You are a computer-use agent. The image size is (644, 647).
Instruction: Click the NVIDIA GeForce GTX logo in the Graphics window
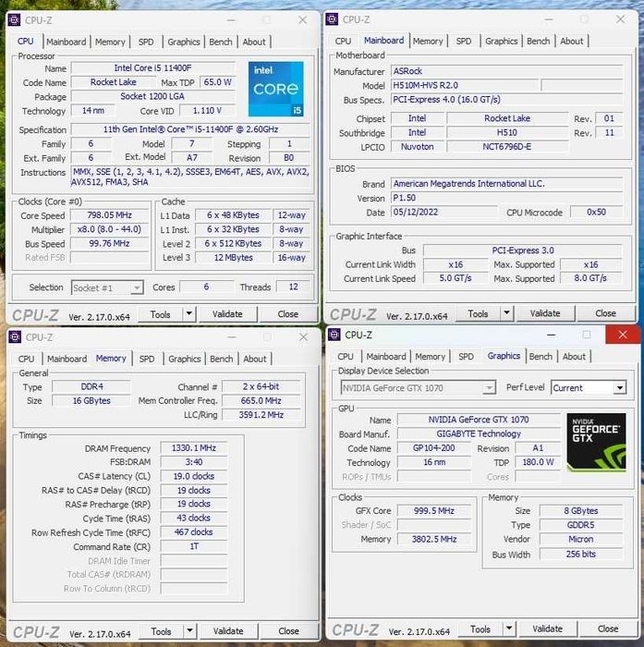tap(596, 442)
